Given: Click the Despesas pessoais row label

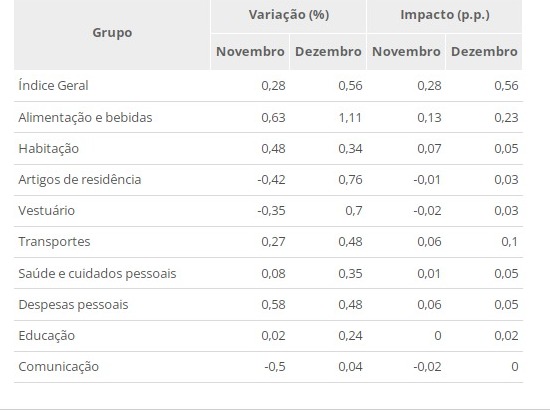Looking at the screenshot, I should [x=73, y=304].
